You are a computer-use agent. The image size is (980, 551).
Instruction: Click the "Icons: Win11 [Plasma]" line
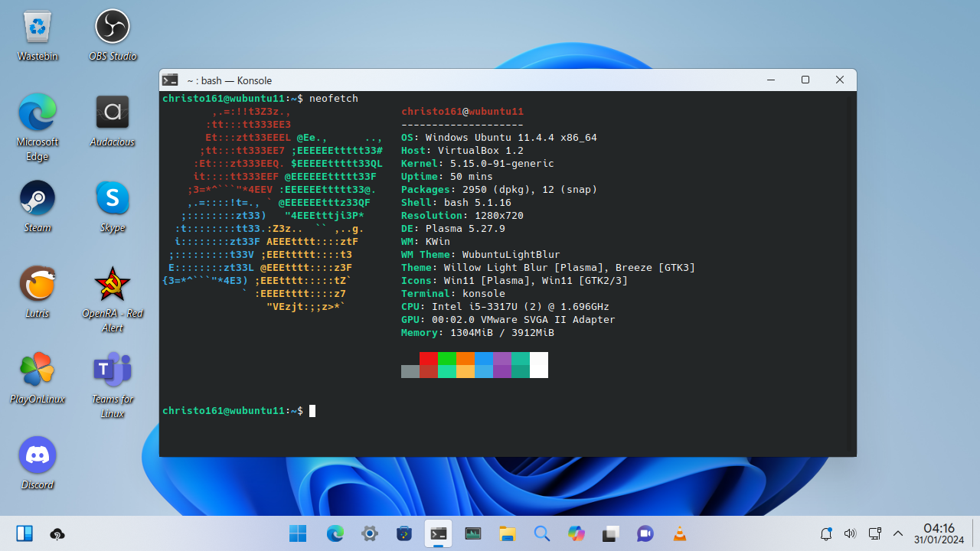click(514, 281)
